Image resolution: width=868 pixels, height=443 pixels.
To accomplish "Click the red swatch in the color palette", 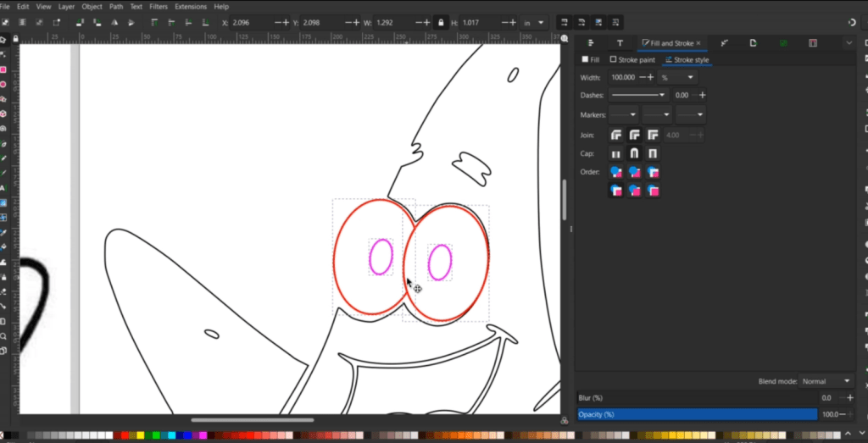I will [x=124, y=436].
